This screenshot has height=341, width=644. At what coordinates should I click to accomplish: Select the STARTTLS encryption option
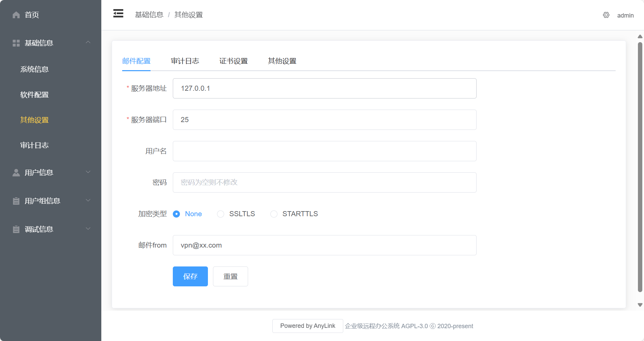tap(273, 214)
